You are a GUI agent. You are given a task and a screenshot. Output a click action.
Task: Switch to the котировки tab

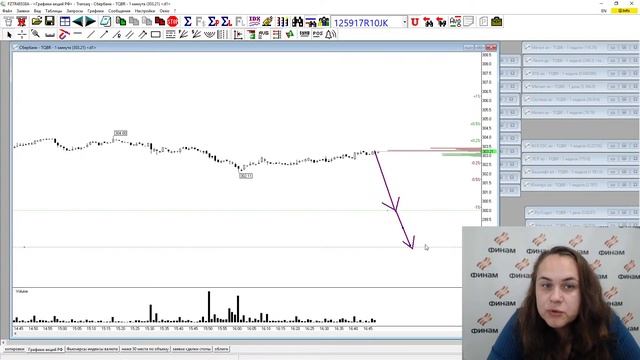[15, 349]
